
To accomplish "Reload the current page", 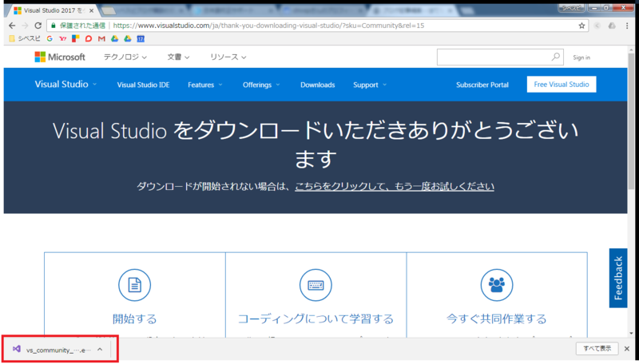I will coord(38,26).
